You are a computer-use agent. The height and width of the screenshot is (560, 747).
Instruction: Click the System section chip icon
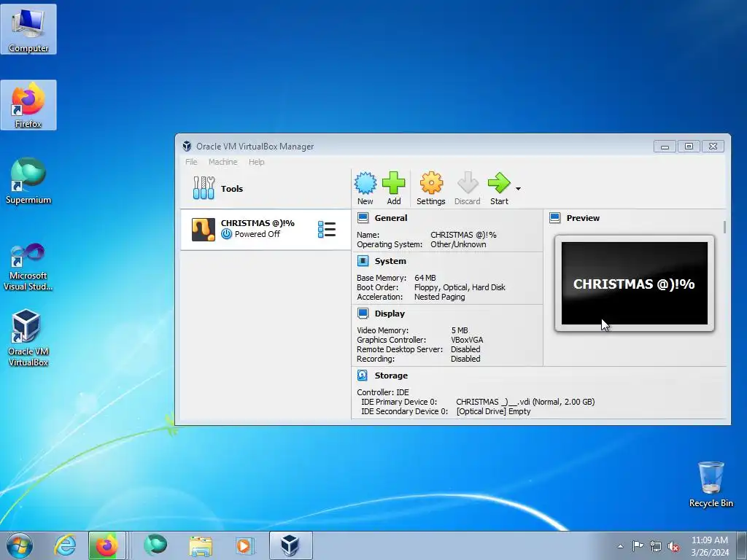coord(363,261)
